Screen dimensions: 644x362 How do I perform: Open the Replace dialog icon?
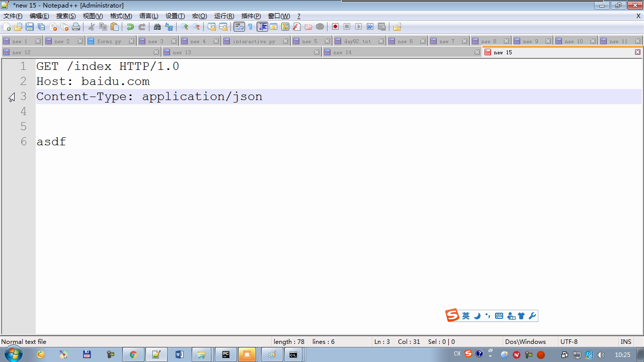point(169,27)
